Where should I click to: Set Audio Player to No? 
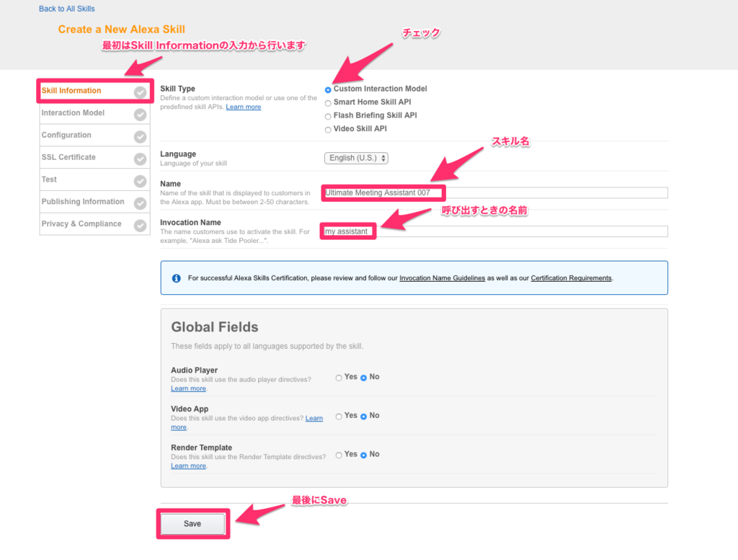(x=363, y=378)
